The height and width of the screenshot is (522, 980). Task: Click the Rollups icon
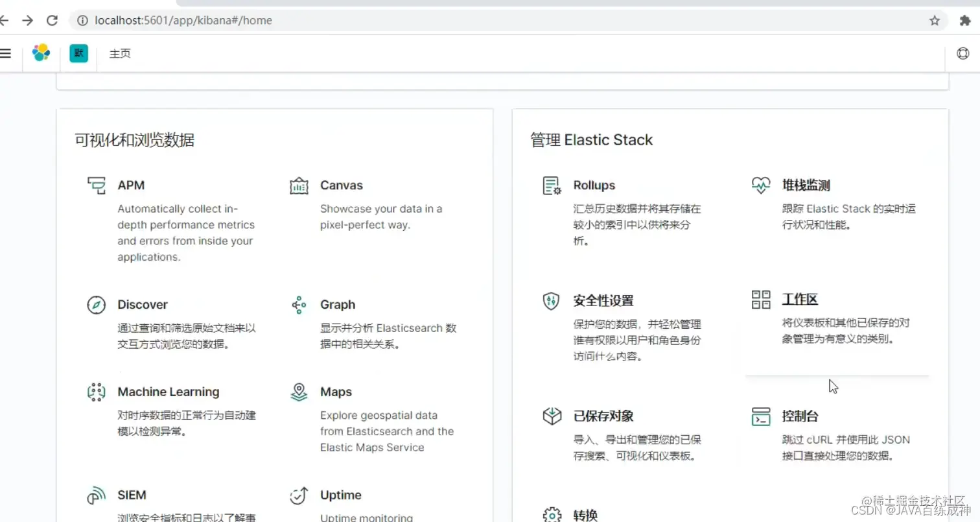coord(552,185)
